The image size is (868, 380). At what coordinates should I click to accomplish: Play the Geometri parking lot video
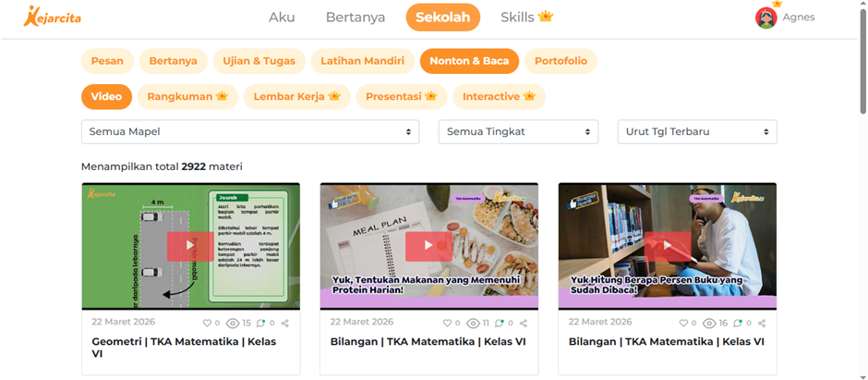[190, 246]
